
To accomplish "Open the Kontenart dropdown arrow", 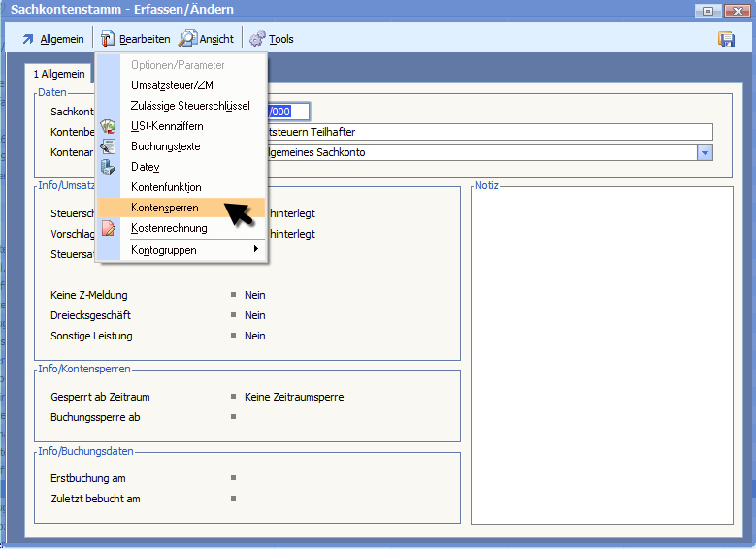I will (x=705, y=152).
